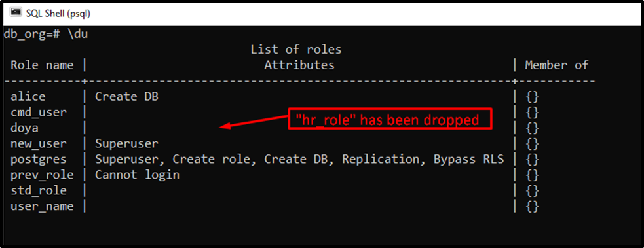Image resolution: width=644 pixels, height=248 pixels.
Task: Click the Attributes column header
Action: (299, 65)
